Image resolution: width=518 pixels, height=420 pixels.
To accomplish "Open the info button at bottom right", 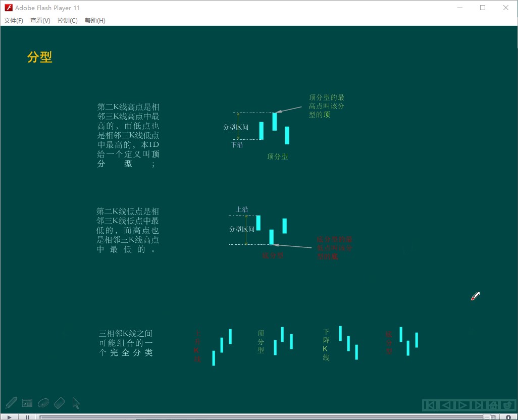I will tap(508, 417).
